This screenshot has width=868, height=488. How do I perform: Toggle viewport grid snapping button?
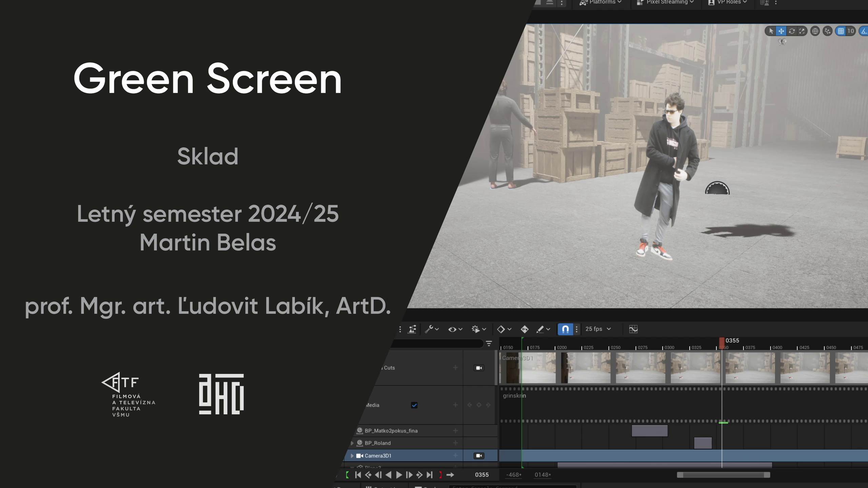coord(841,31)
